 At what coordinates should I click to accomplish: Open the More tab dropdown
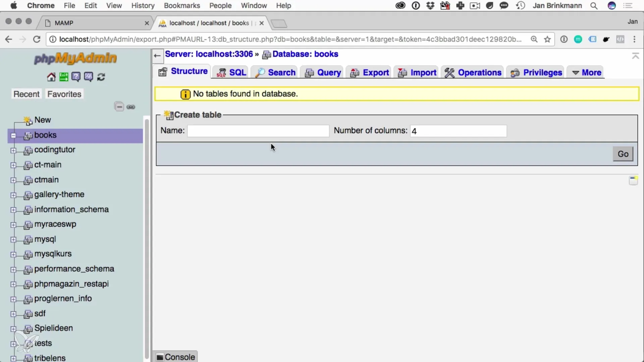coord(586,72)
